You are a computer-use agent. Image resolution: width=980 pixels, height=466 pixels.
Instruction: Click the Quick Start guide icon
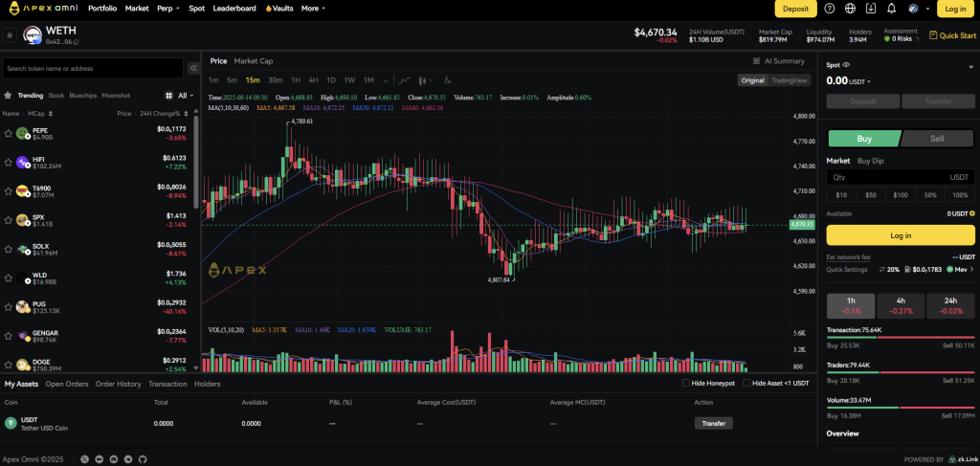pyautogui.click(x=933, y=35)
